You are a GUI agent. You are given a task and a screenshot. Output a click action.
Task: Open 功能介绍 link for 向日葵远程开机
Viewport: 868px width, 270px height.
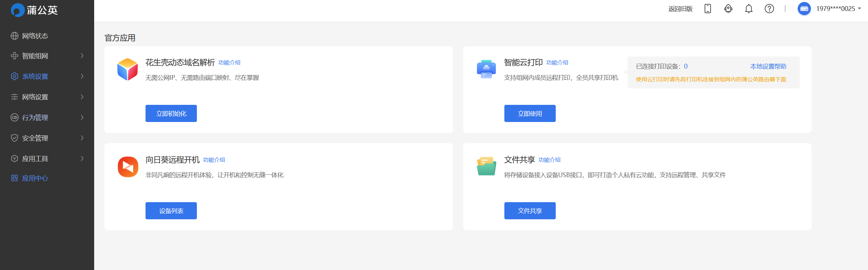[x=214, y=160]
